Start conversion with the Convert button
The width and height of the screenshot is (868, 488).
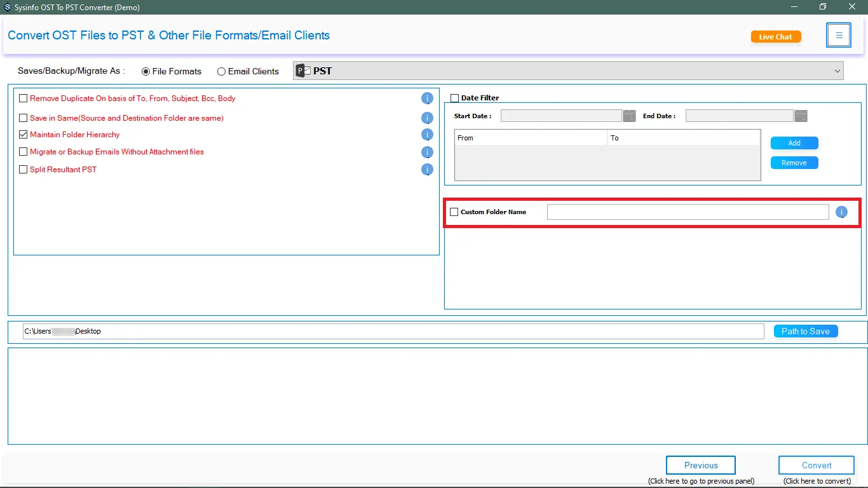(x=817, y=465)
